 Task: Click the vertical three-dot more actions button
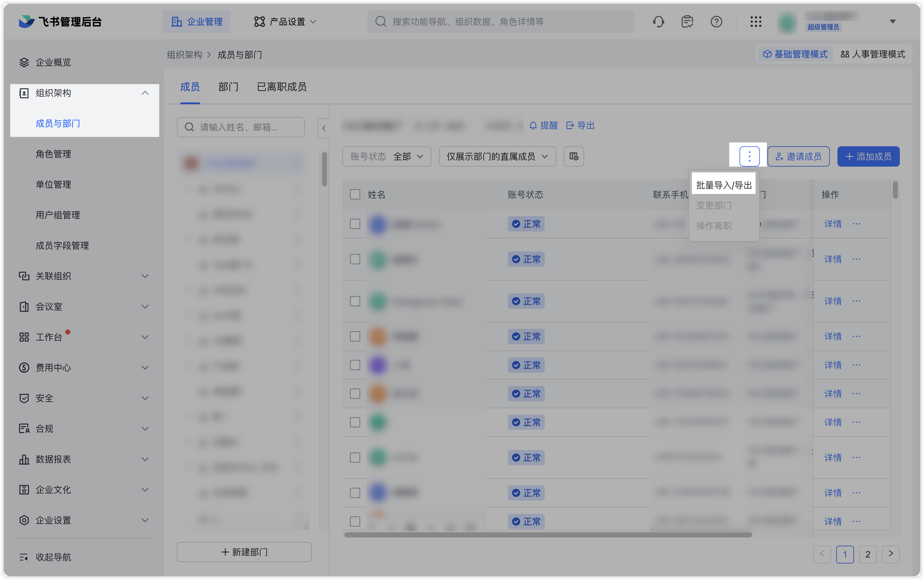coord(749,156)
